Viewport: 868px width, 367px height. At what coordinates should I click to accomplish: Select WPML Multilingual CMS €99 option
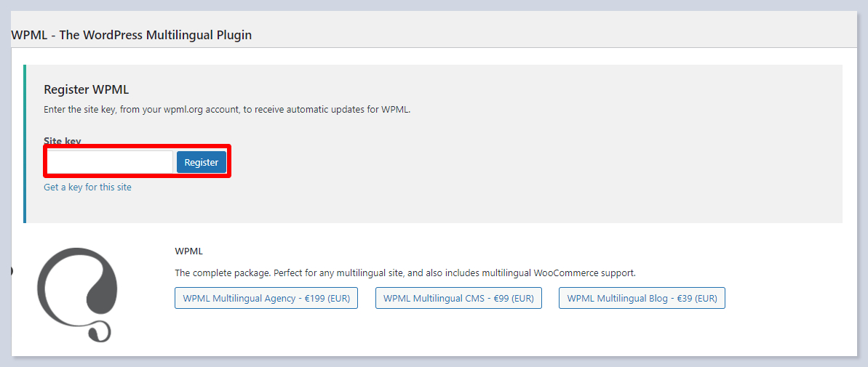pos(458,298)
